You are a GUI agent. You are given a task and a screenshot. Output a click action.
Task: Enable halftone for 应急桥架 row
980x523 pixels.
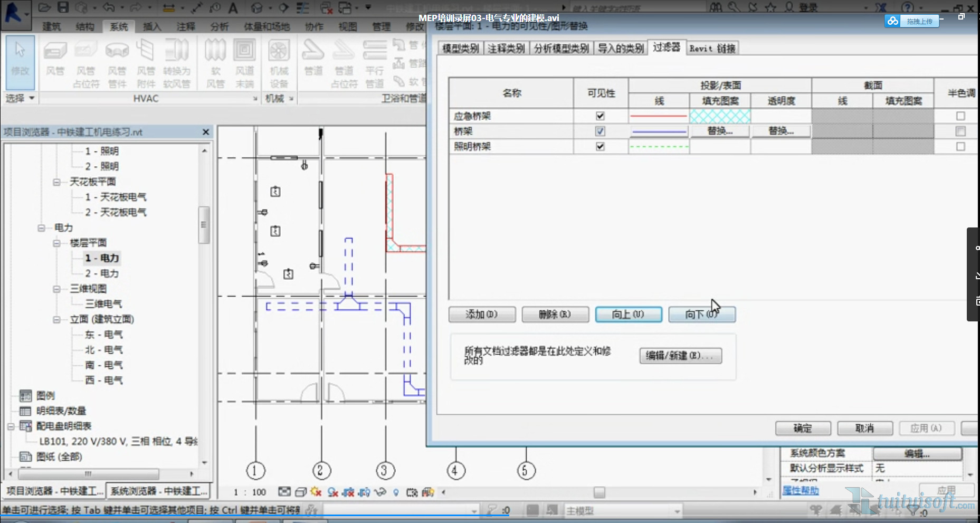[x=960, y=116]
